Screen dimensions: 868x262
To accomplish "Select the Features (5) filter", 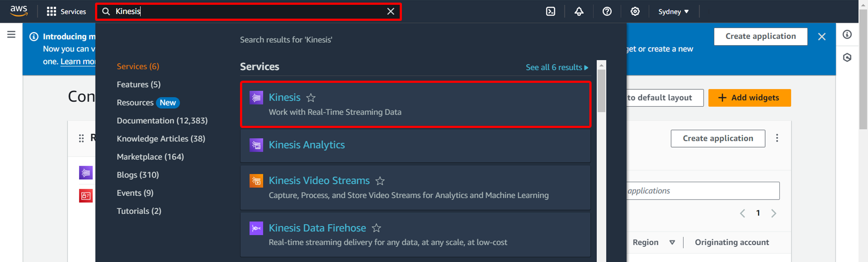I will tap(138, 85).
